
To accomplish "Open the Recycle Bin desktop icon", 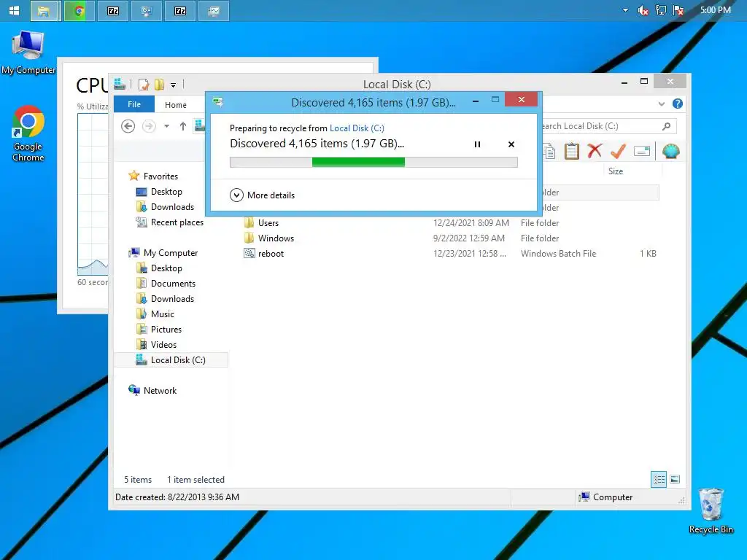I will tap(711, 510).
